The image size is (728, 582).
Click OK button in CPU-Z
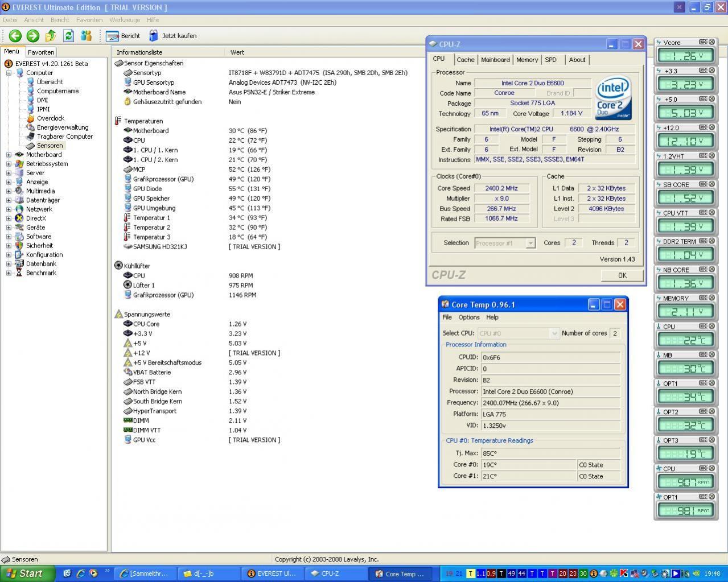(622, 275)
